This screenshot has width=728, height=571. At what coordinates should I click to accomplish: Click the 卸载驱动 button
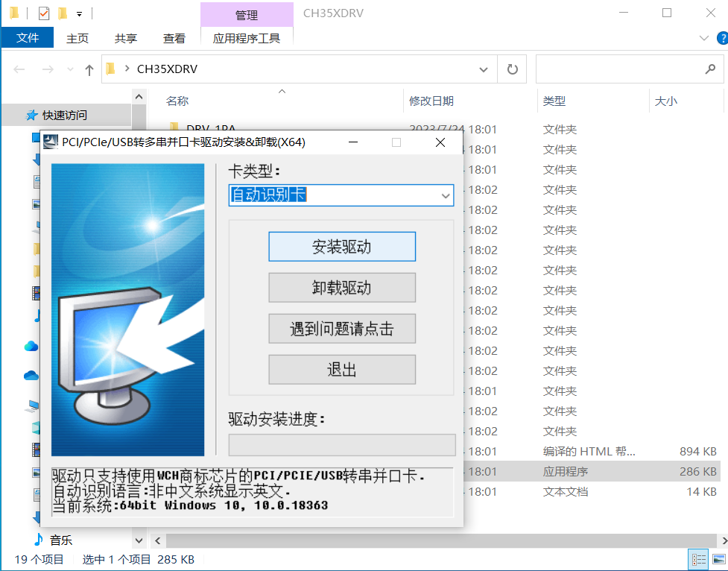point(342,288)
